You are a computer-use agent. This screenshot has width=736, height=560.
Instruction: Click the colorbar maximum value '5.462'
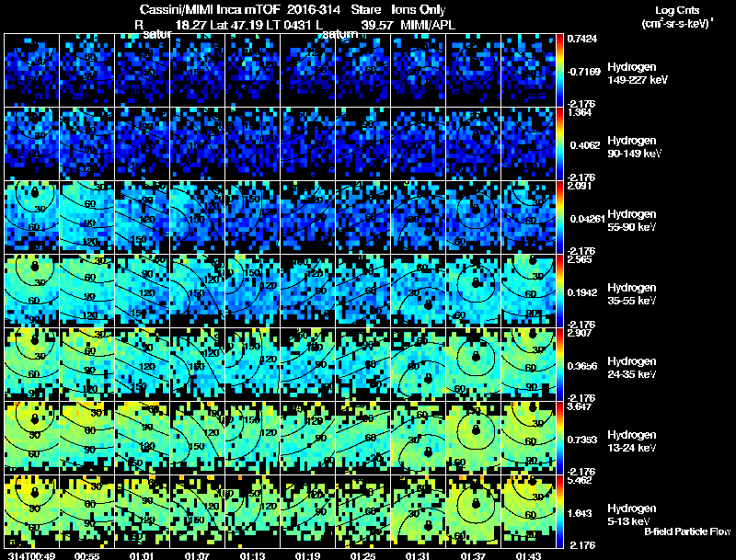[580, 480]
